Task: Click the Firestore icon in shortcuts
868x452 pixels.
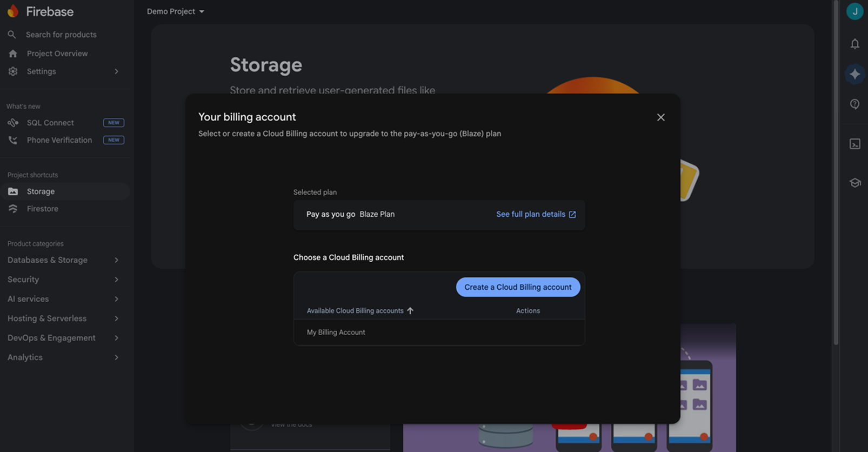Action: click(13, 209)
